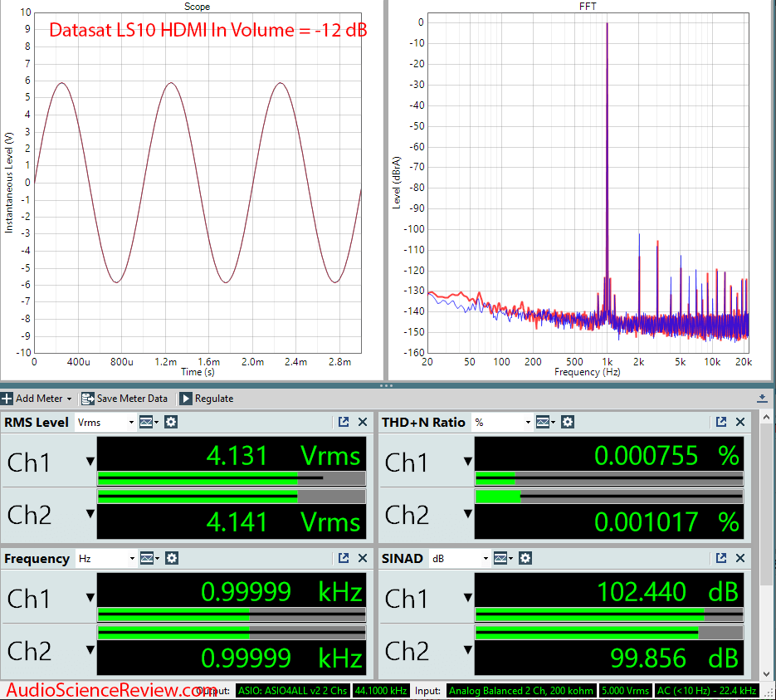This screenshot has width=776, height=700.
Task: Pop out the THD+N Ratio meter
Action: (721, 423)
